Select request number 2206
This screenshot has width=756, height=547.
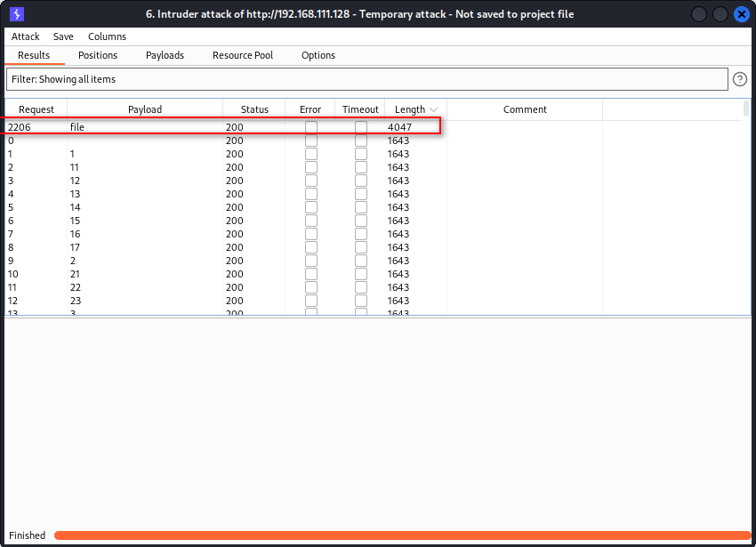point(20,127)
